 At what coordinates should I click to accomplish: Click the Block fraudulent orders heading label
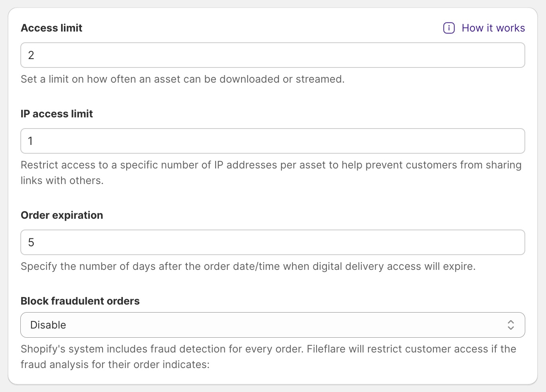80,301
